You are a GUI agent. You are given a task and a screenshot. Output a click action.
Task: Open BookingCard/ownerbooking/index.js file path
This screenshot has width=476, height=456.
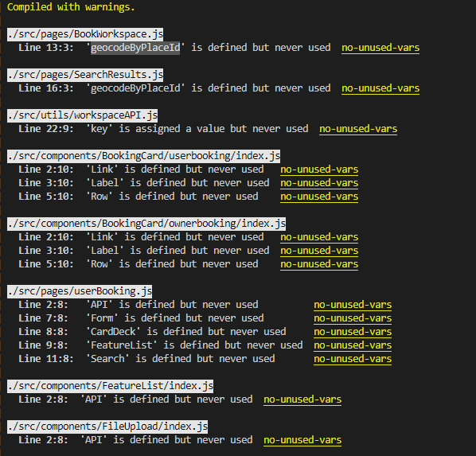coord(146,224)
